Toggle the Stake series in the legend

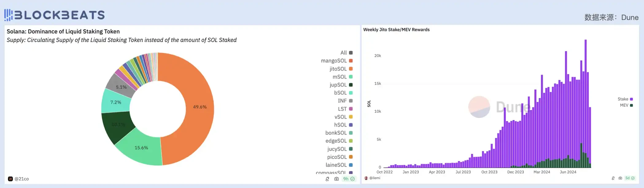click(x=625, y=99)
